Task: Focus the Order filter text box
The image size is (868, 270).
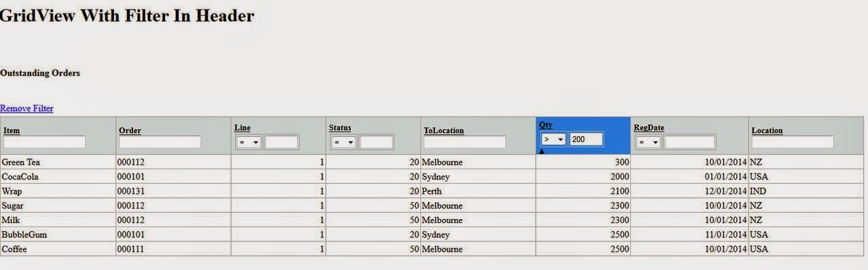Action: point(160,142)
